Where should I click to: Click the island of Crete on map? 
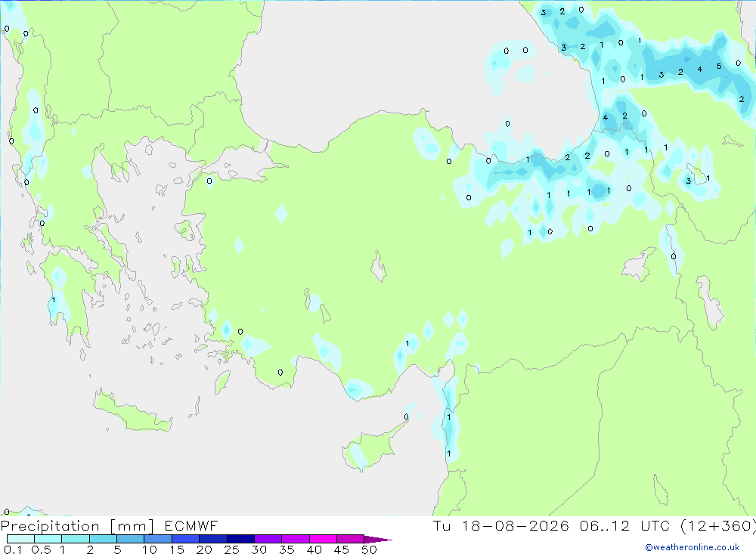[x=132, y=411]
